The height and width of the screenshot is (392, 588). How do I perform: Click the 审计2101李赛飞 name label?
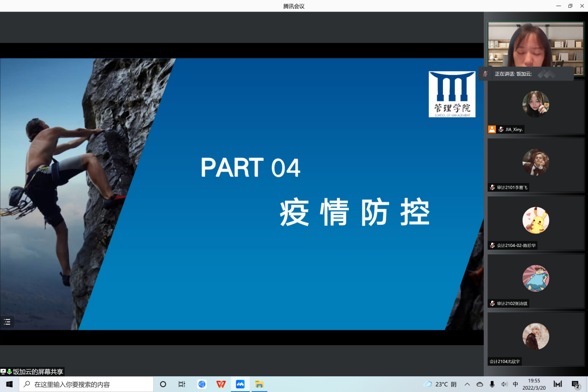point(512,188)
